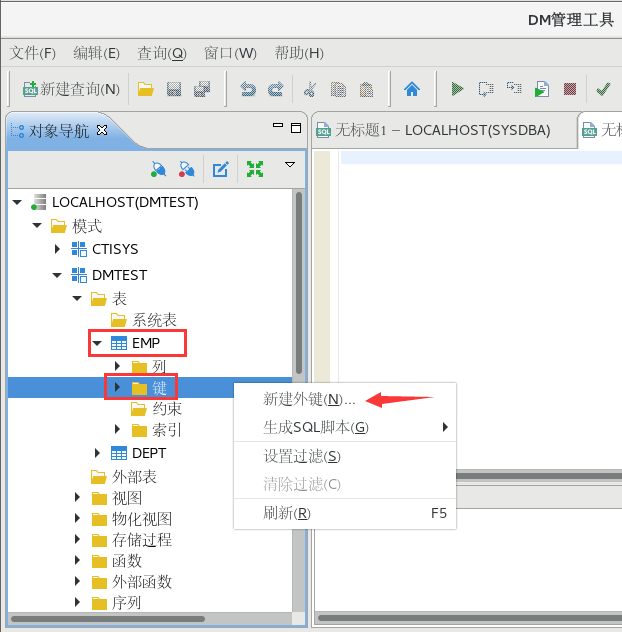The image size is (622, 632).
Task: Click the green checkmark commit icon
Action: pyautogui.click(x=603, y=89)
